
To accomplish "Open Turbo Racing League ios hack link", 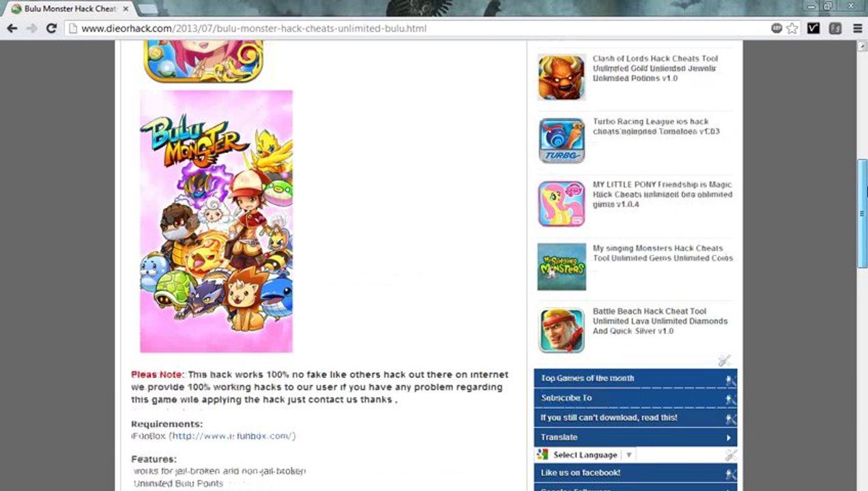I will pyautogui.click(x=656, y=126).
